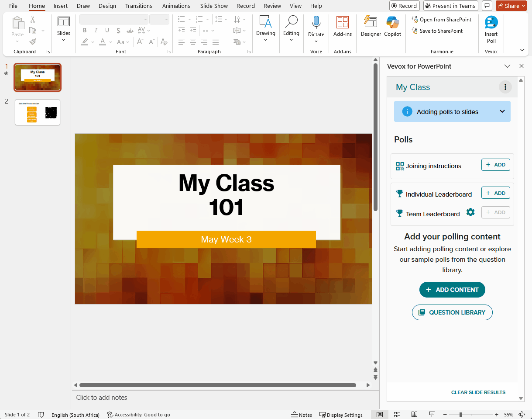Launch PowerPoint Designer from the ribbon
The height and width of the screenshot is (419, 532).
371,27
